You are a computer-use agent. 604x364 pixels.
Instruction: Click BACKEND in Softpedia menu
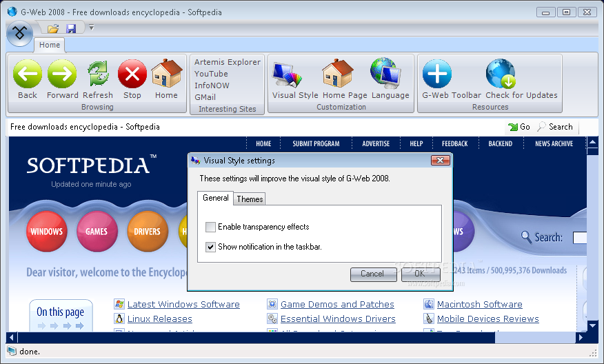(501, 143)
